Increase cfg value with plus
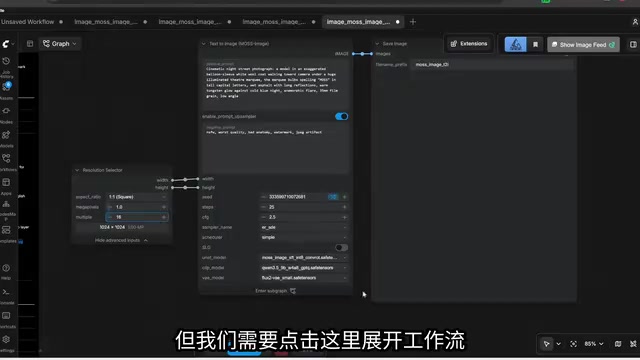 (x=345, y=217)
